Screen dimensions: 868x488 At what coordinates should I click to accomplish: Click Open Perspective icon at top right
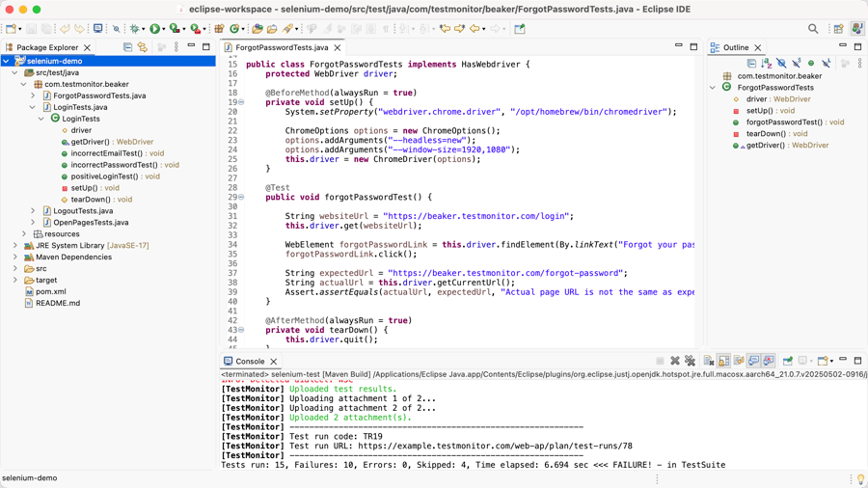[838, 29]
